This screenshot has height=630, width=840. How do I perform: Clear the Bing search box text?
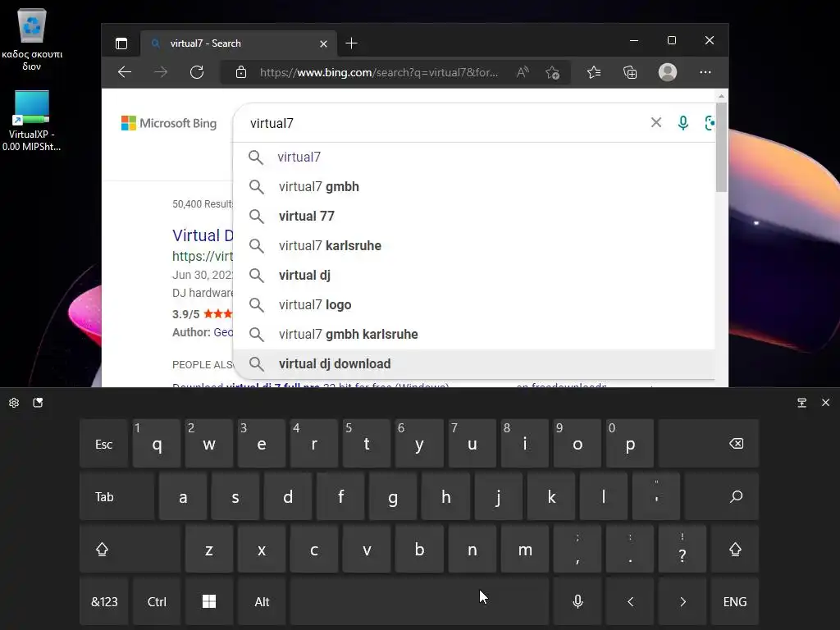(x=655, y=123)
